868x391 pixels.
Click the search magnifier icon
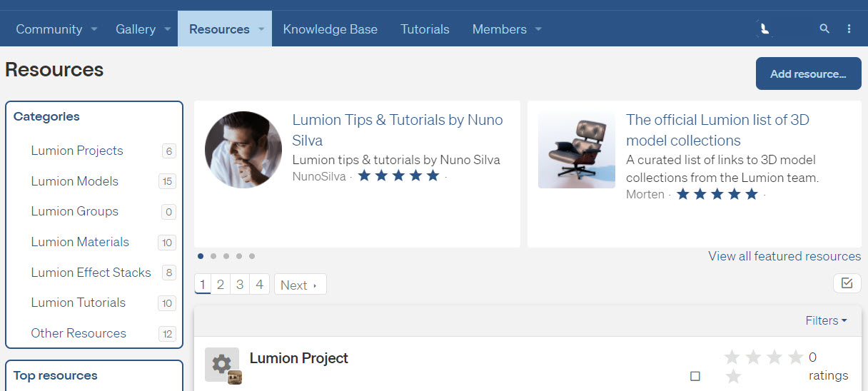(x=824, y=29)
